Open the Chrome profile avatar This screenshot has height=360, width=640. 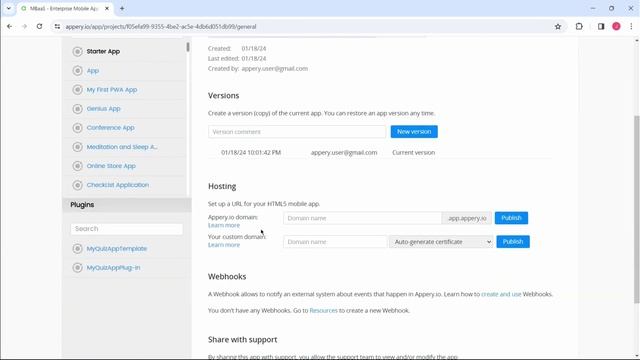click(x=616, y=27)
